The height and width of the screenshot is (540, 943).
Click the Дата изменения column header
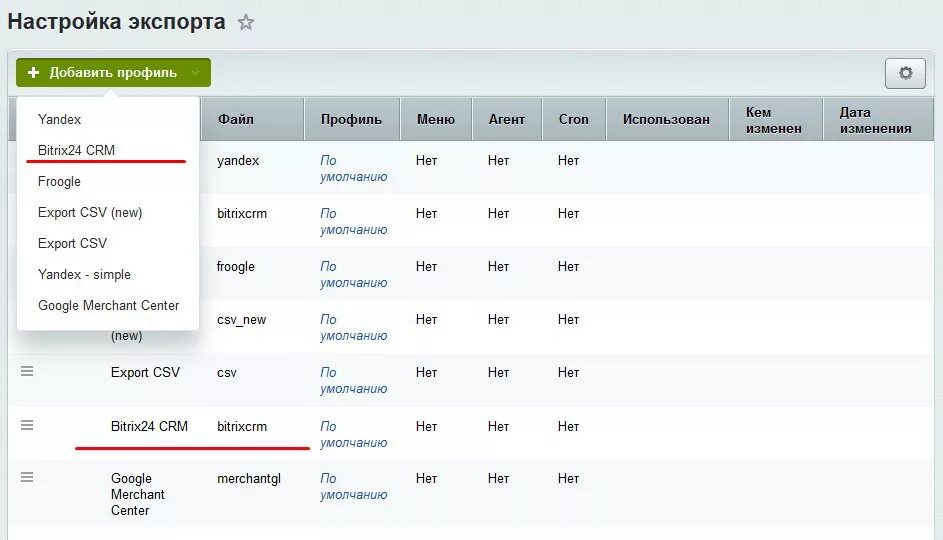click(875, 120)
